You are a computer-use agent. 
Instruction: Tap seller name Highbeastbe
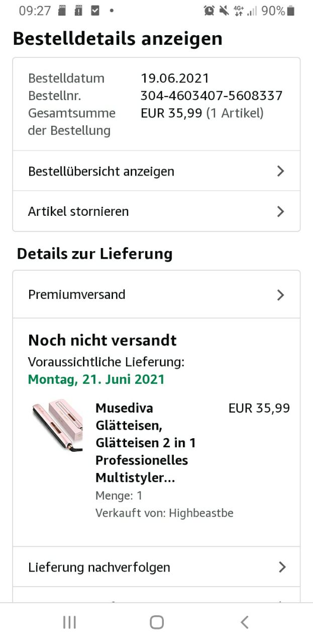(x=201, y=513)
